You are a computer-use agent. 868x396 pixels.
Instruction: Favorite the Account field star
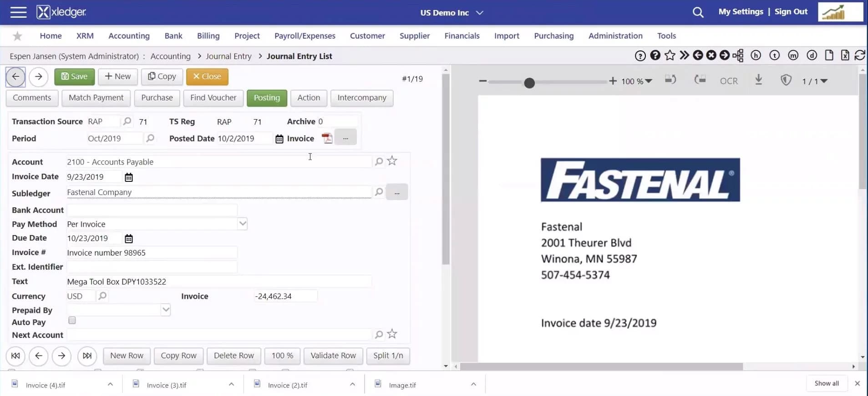392,161
